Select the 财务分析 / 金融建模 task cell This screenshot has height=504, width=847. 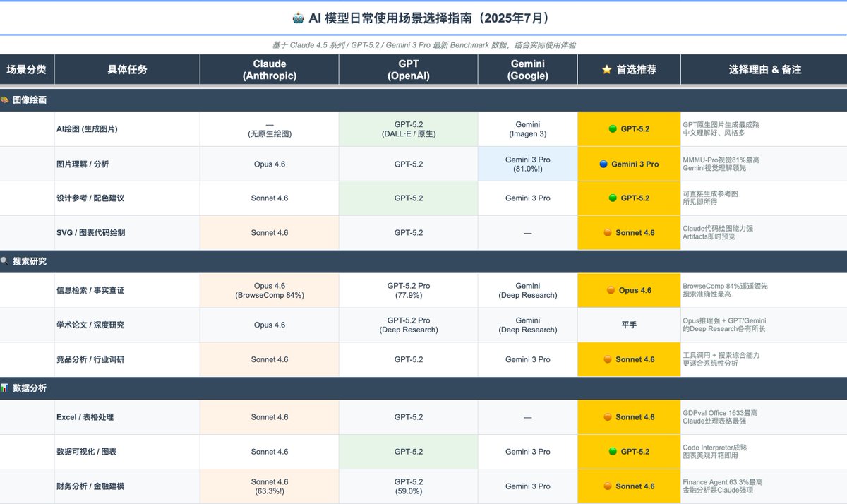pos(127,486)
